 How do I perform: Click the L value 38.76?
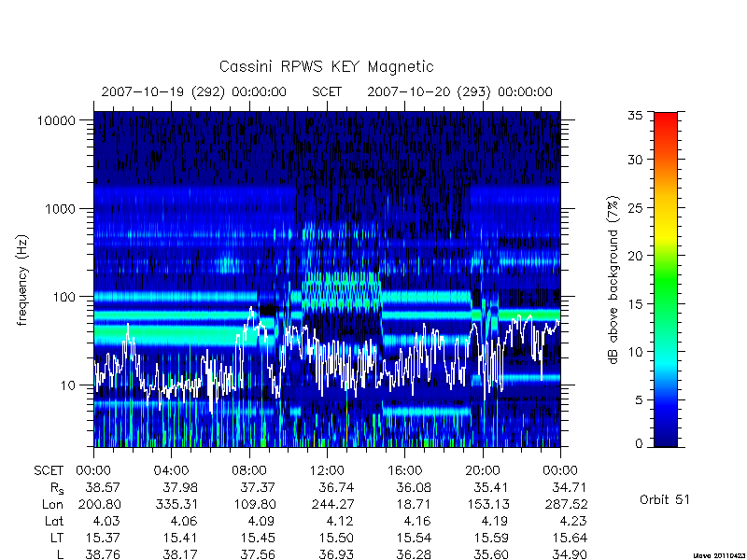pos(103,554)
